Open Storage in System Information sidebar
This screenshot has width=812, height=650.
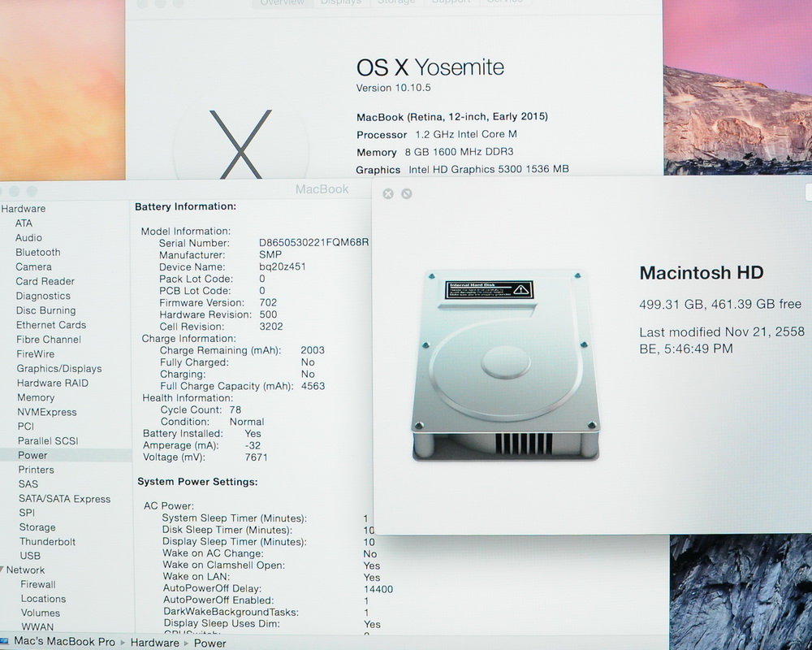click(x=37, y=527)
